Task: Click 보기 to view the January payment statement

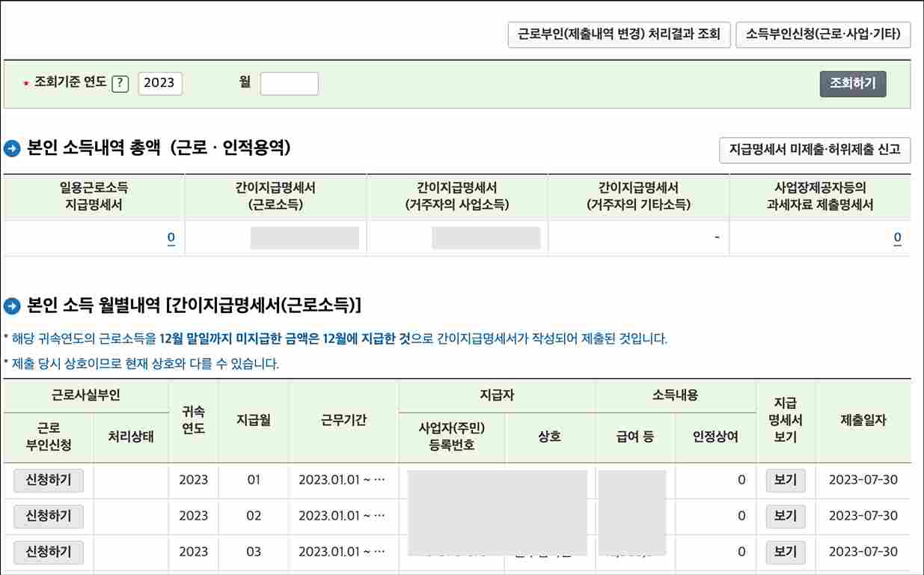Action: tap(785, 480)
